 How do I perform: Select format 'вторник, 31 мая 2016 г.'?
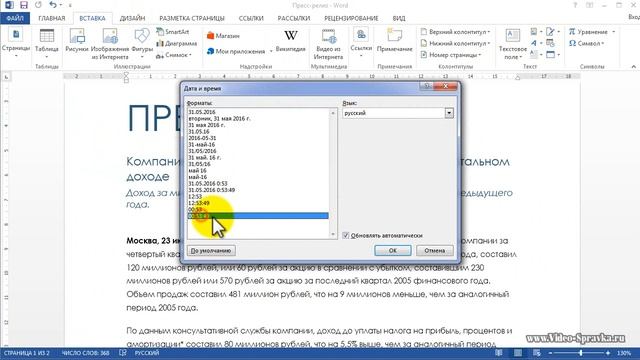tap(219, 118)
